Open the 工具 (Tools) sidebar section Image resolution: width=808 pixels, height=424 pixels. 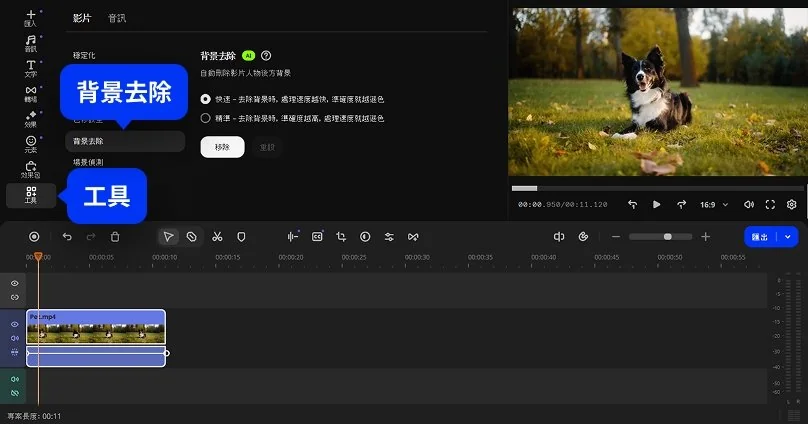[x=30, y=195]
